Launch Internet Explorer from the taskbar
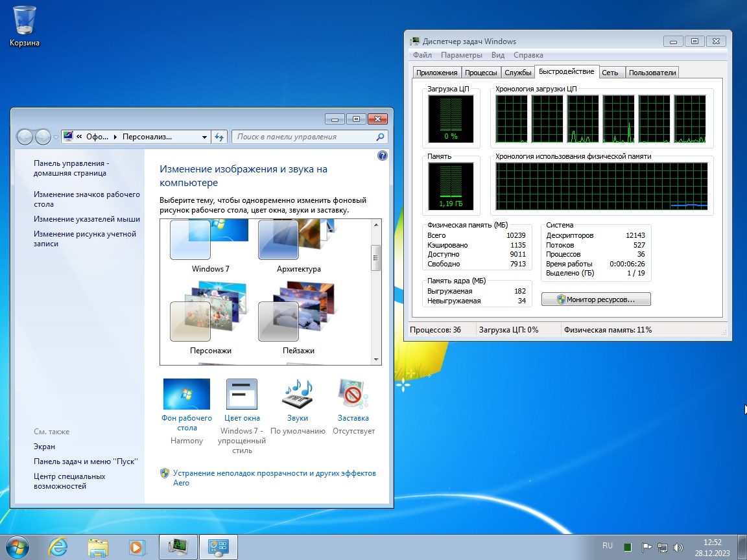The height and width of the screenshot is (560, 747). click(x=58, y=547)
